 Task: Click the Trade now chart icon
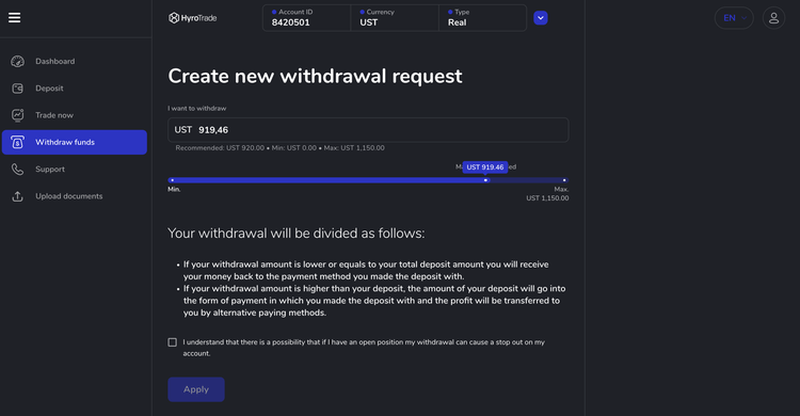point(18,115)
